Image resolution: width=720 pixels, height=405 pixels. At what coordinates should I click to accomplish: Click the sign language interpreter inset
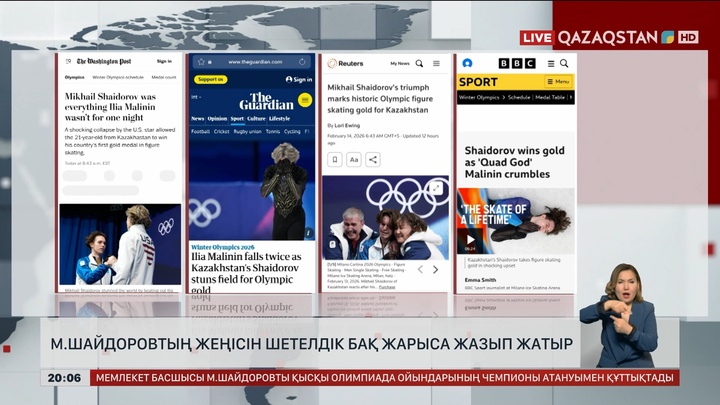click(x=618, y=316)
